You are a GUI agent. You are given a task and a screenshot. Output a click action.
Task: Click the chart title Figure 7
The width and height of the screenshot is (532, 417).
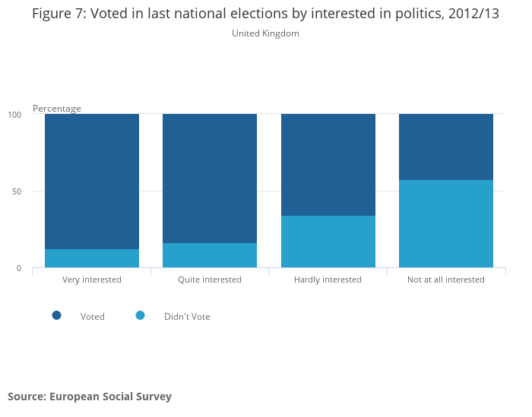265,14
